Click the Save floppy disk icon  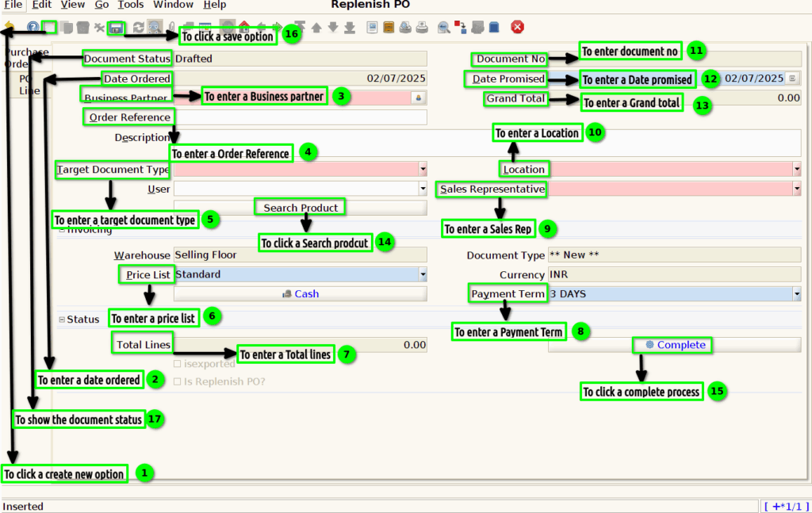(x=116, y=28)
